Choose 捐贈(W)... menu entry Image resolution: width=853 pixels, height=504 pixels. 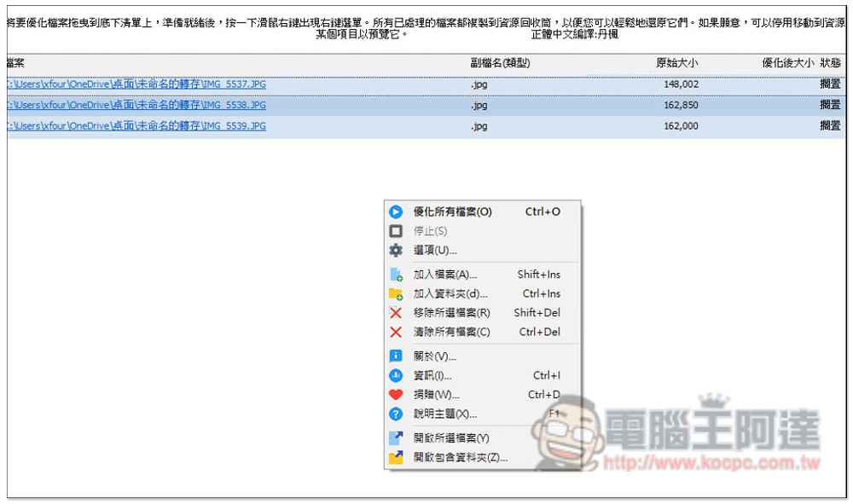click(x=483, y=395)
